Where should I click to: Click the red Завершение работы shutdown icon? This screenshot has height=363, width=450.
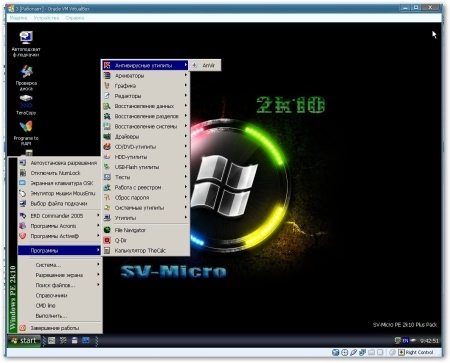click(x=23, y=328)
